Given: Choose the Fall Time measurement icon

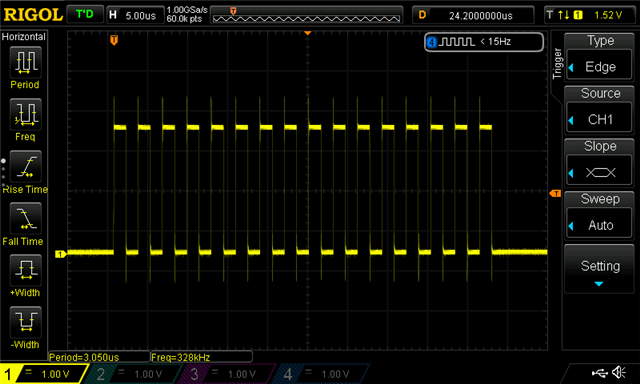Looking at the screenshot, I should pos(25,218).
